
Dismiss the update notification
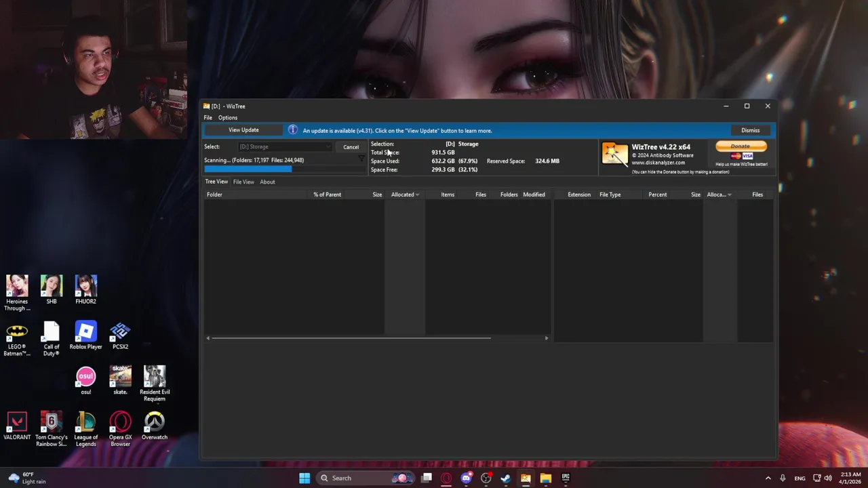[x=750, y=130]
